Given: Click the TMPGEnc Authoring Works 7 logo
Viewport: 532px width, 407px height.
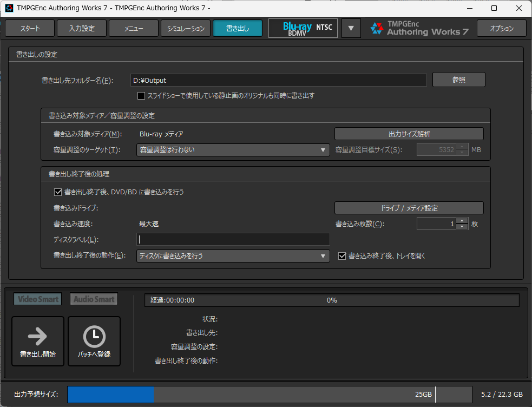Looking at the screenshot, I should (419, 29).
